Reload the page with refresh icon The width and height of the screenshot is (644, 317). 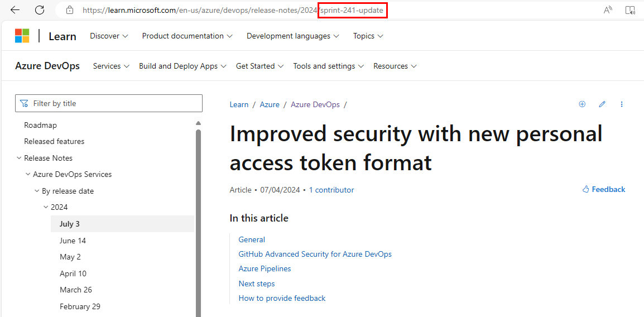tap(40, 10)
